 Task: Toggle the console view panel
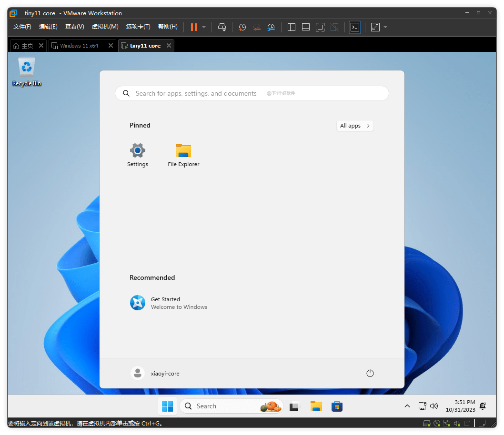pyautogui.click(x=355, y=27)
